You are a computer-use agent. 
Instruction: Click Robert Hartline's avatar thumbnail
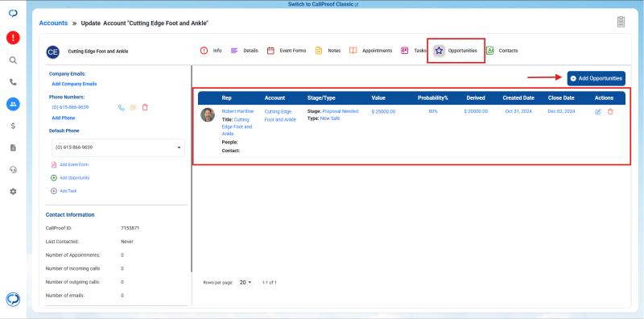coord(208,114)
